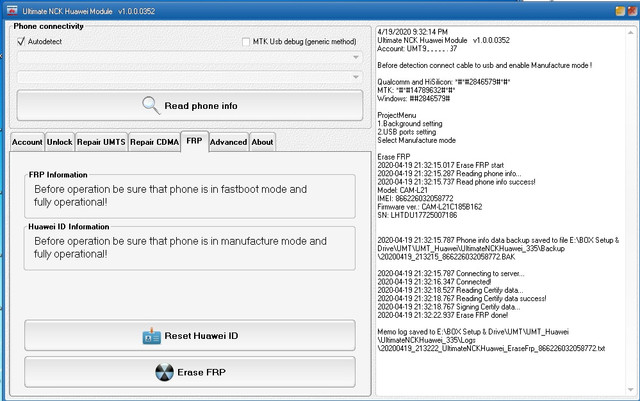Click the FRP Information fastboot mode note

click(171, 196)
